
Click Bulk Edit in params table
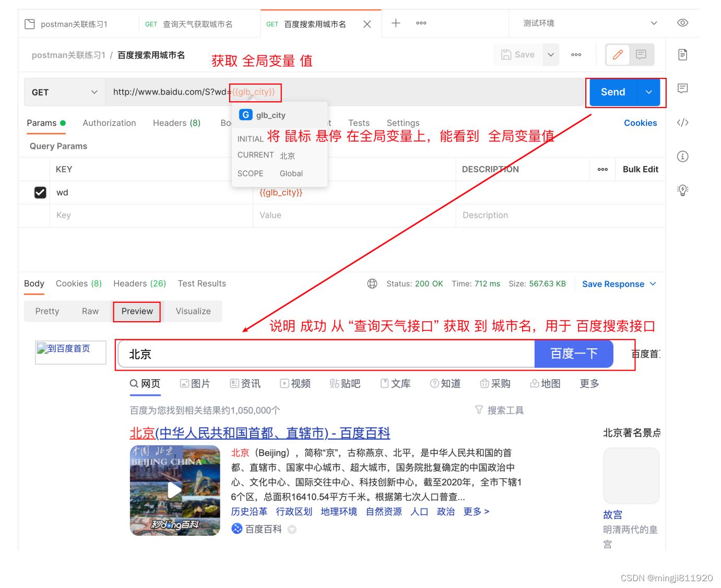tap(641, 169)
